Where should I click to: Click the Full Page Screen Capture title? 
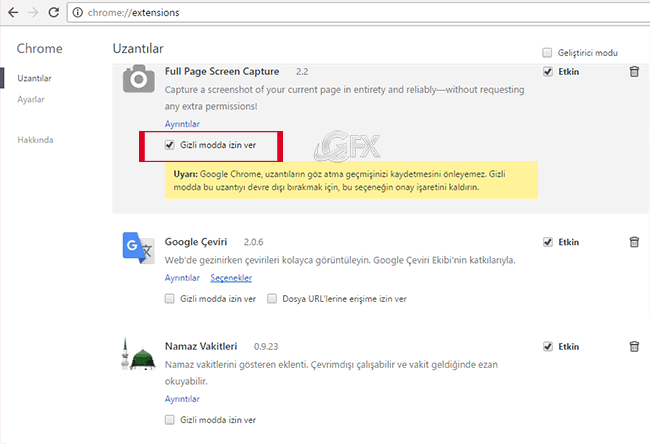coord(222,71)
